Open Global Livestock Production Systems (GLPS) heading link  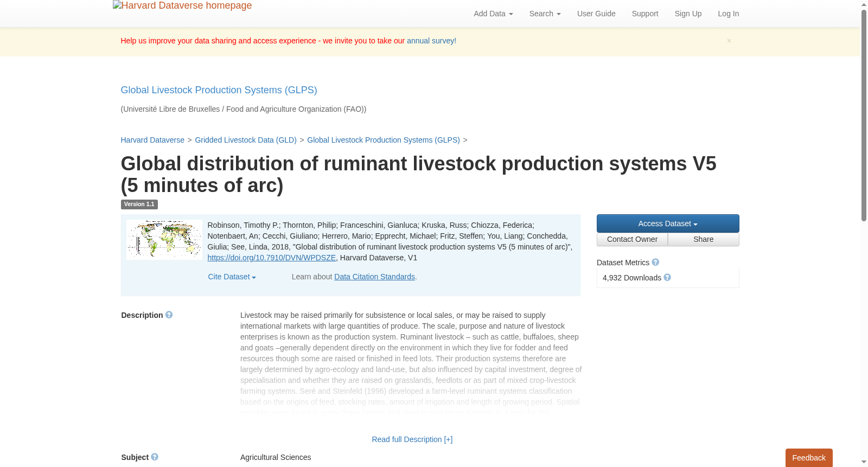[219, 90]
